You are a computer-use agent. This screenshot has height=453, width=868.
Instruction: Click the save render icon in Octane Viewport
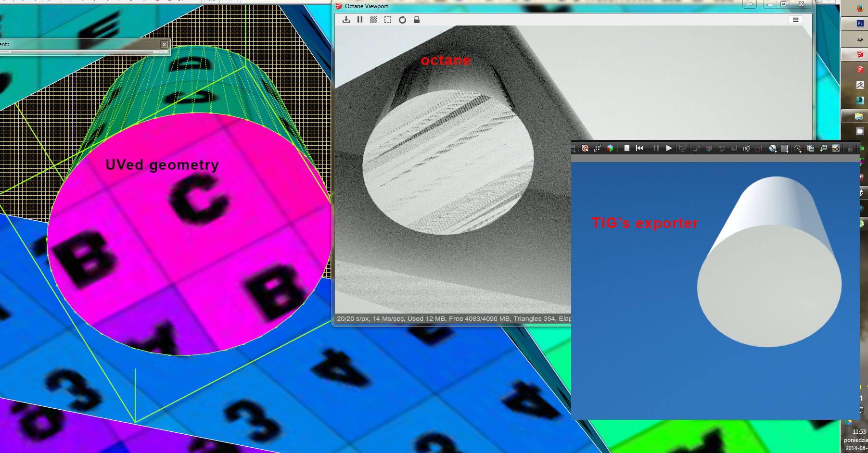[346, 20]
